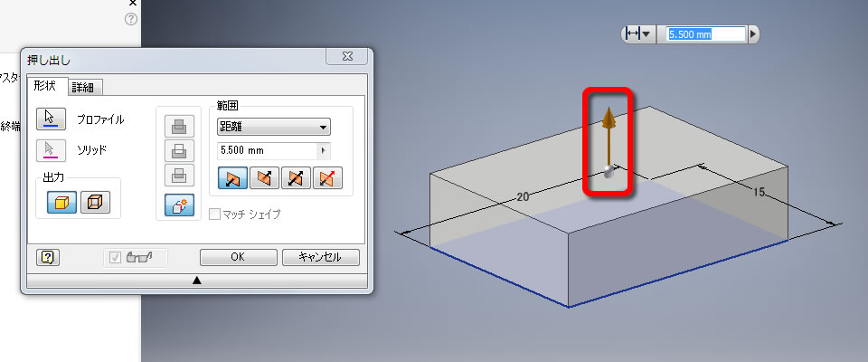
Task: Expand the 5.500 mm distance arrow flyout
Action: (x=324, y=151)
